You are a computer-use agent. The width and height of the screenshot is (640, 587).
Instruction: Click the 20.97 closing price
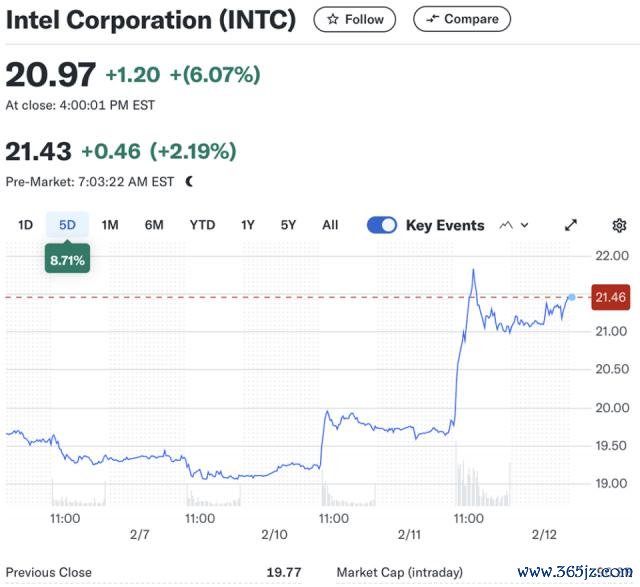(x=51, y=75)
